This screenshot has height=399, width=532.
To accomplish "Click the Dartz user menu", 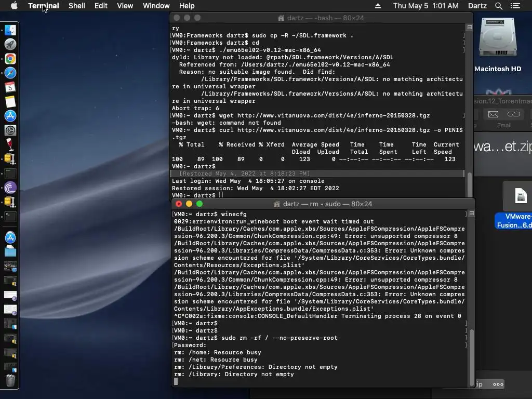I will (x=477, y=6).
